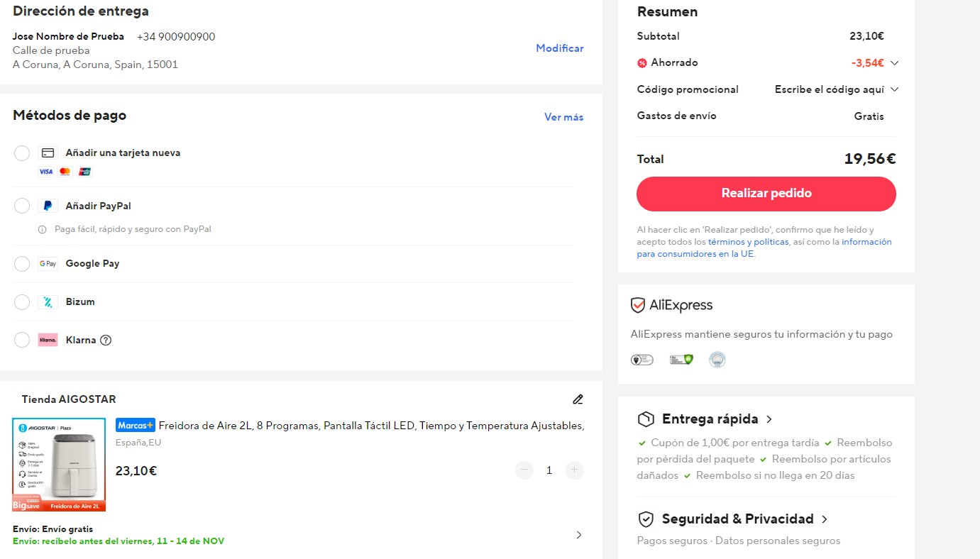Image resolution: width=980 pixels, height=559 pixels.
Task: Expand the Ahorrado savings details
Action: point(894,63)
